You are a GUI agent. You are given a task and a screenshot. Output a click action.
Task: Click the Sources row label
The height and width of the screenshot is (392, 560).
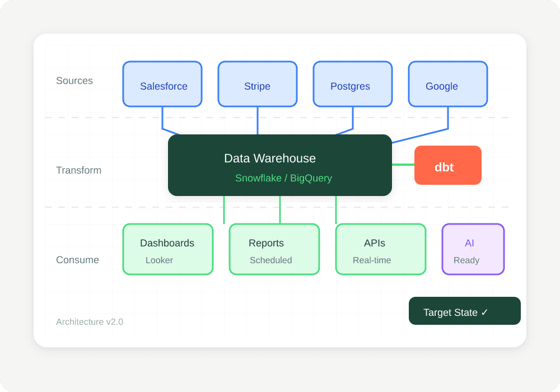click(x=74, y=81)
